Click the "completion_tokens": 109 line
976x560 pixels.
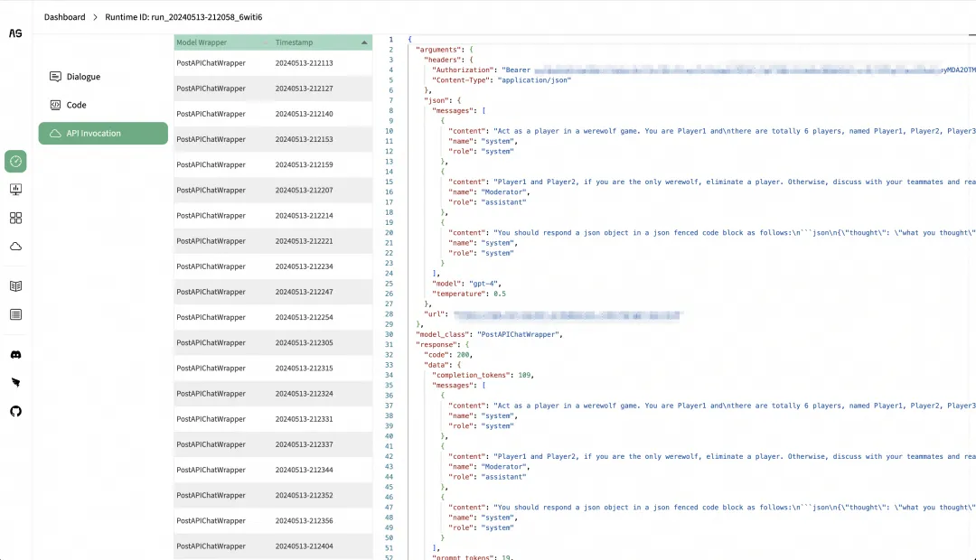click(483, 375)
